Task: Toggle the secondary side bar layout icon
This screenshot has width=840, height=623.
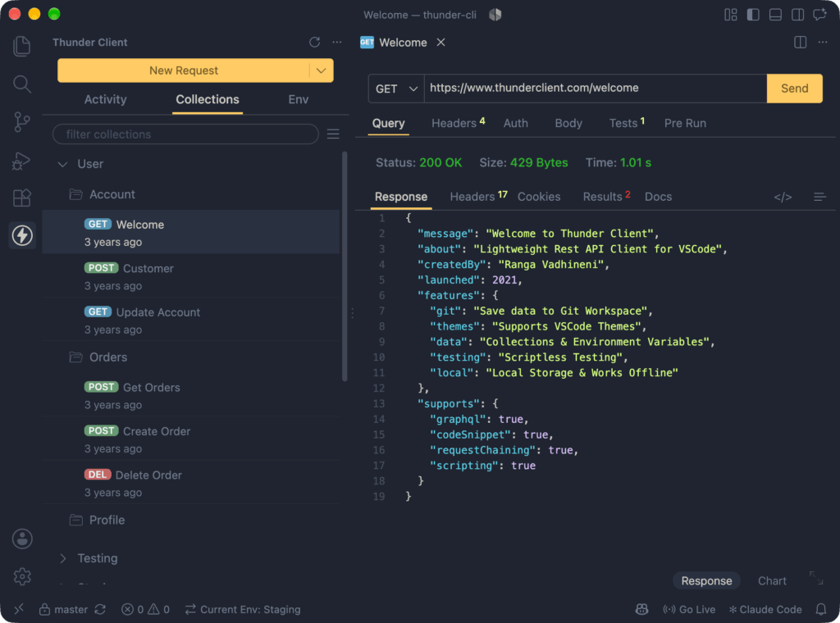Action: pos(797,15)
